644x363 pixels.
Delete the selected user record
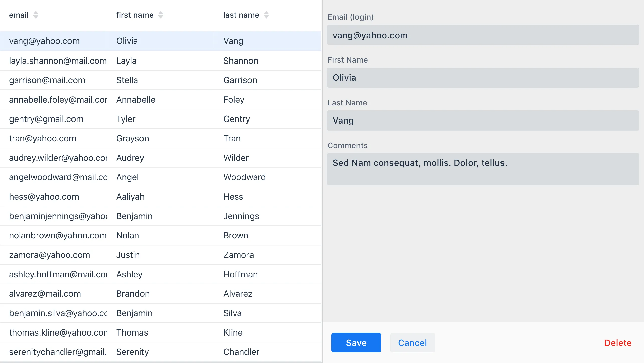coord(618,343)
